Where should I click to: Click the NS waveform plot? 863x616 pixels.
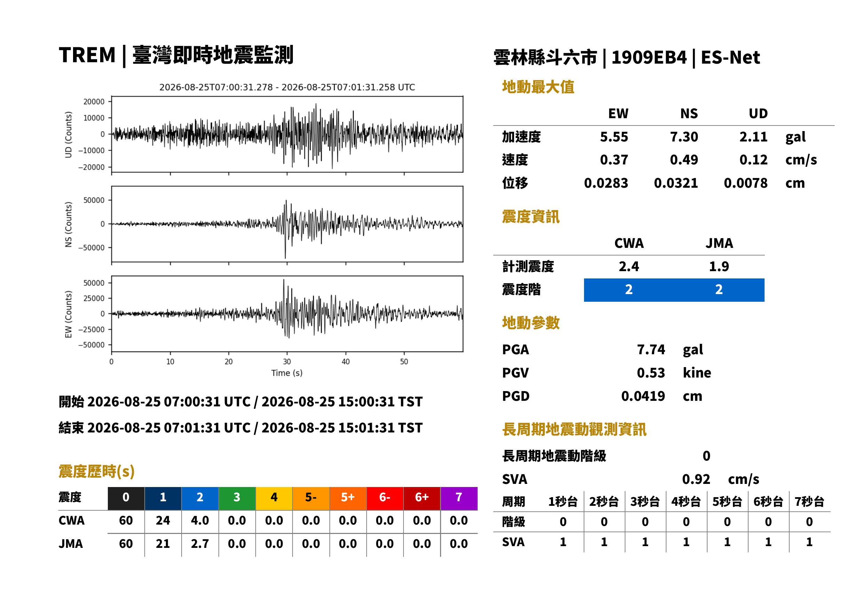tap(287, 224)
